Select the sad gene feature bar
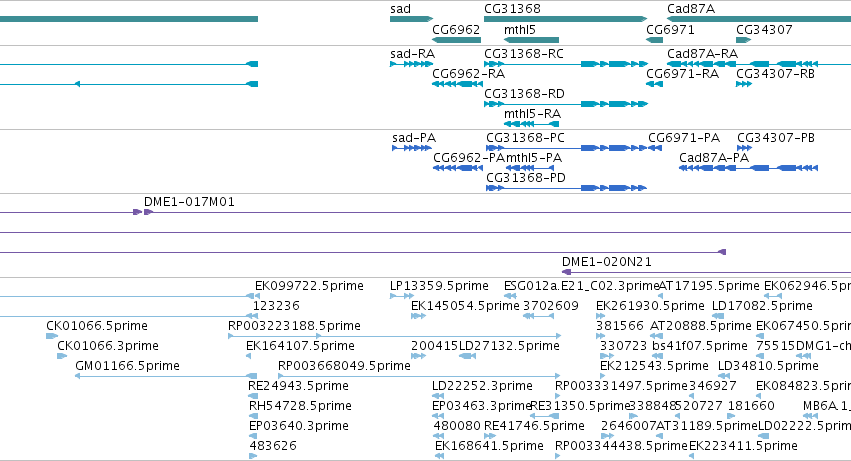This screenshot has width=851, height=461. (x=411, y=19)
